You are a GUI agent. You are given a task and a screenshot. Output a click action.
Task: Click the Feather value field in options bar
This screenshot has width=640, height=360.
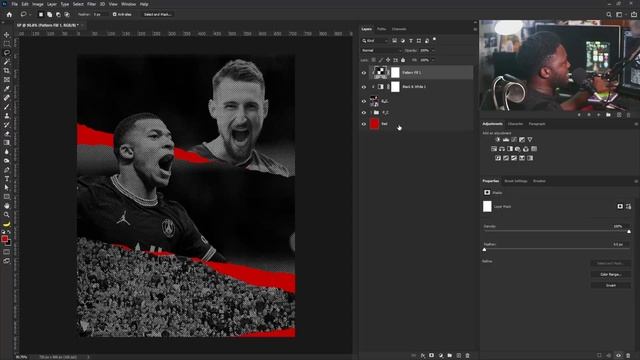(100, 14)
